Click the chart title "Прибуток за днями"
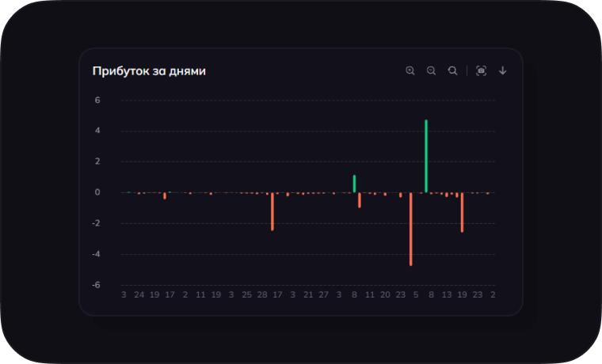 pos(149,71)
